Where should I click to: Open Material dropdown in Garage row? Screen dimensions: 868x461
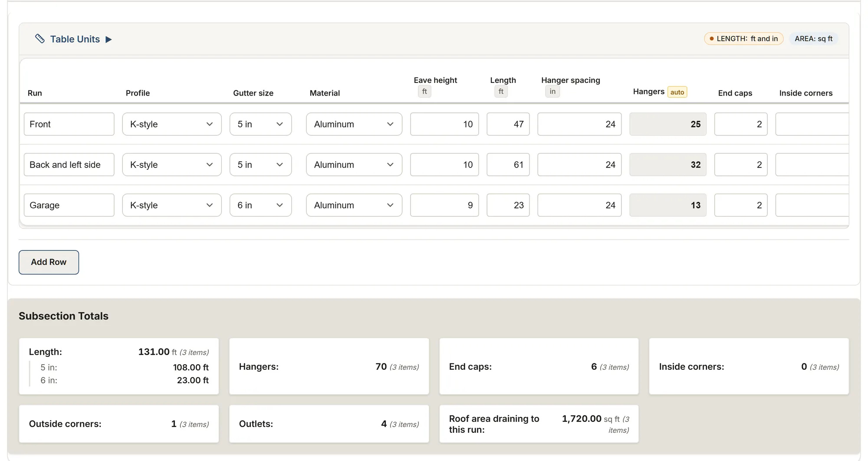(x=354, y=205)
